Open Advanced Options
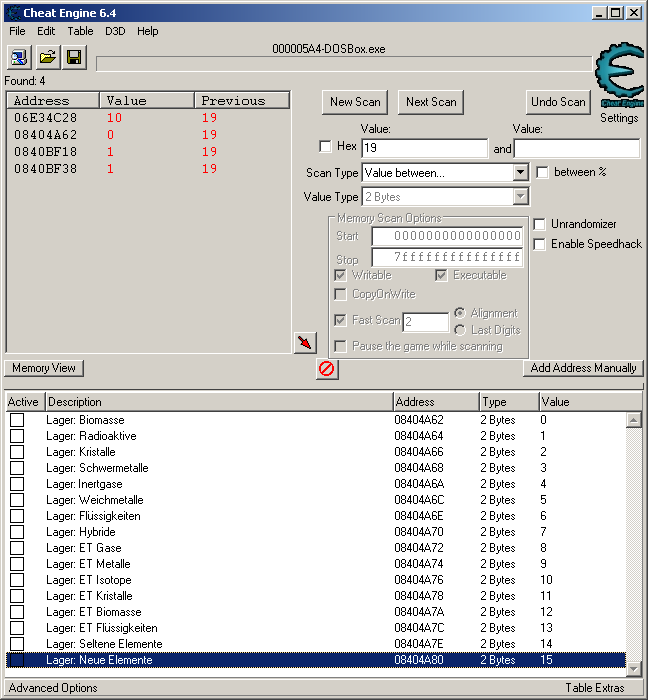 [x=53, y=688]
